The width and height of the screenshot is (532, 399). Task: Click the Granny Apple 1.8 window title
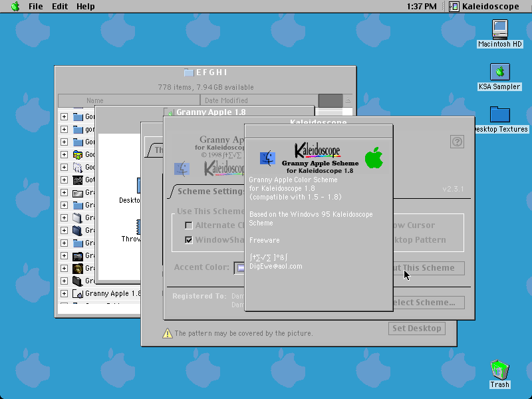coord(211,112)
